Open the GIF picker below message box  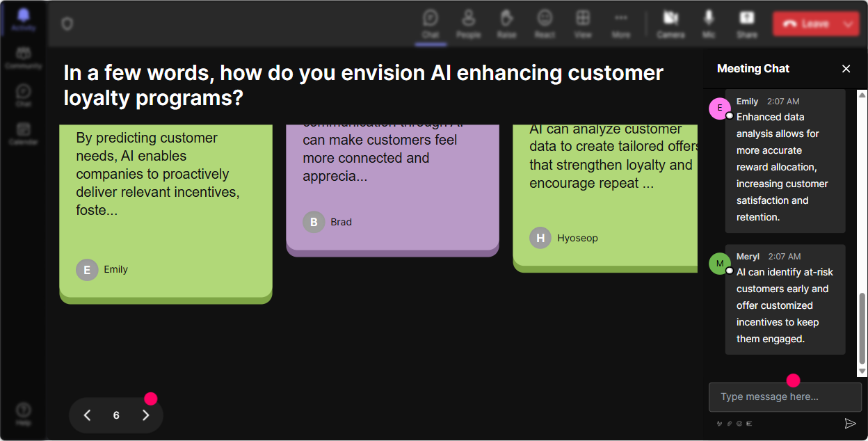tap(749, 423)
